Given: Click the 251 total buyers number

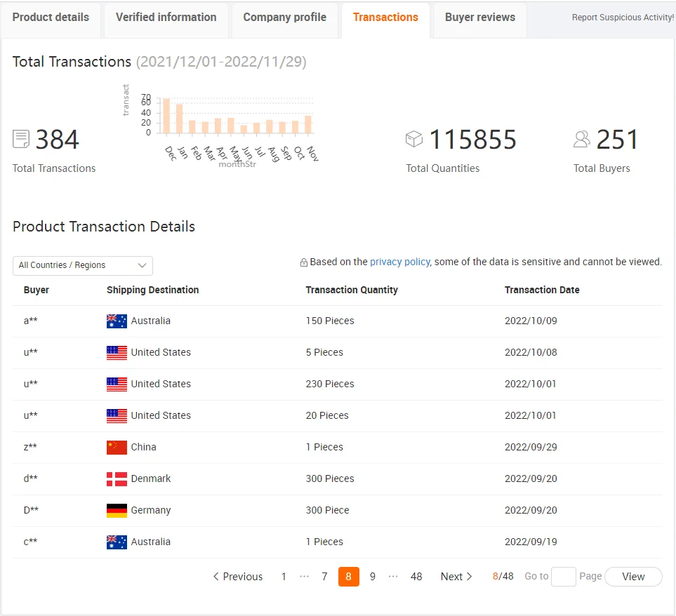Looking at the screenshot, I should click(617, 140).
